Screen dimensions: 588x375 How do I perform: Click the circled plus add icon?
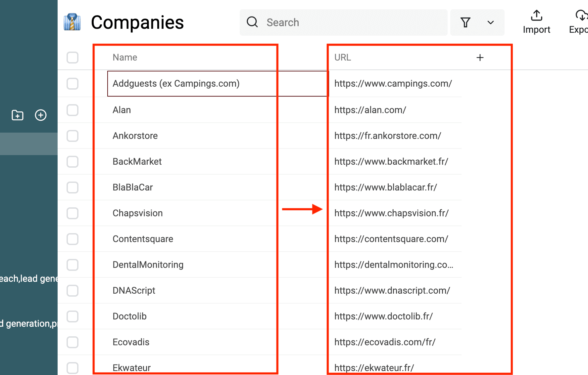[x=41, y=115]
